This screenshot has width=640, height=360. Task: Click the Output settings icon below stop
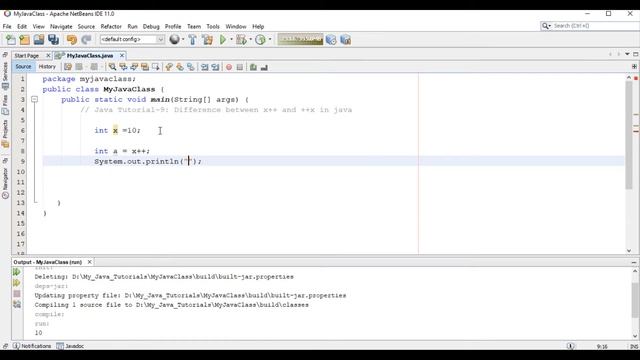17,304
